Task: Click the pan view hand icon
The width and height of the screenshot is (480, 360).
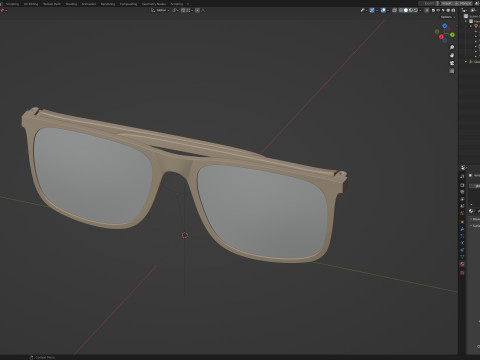Action: [452, 55]
